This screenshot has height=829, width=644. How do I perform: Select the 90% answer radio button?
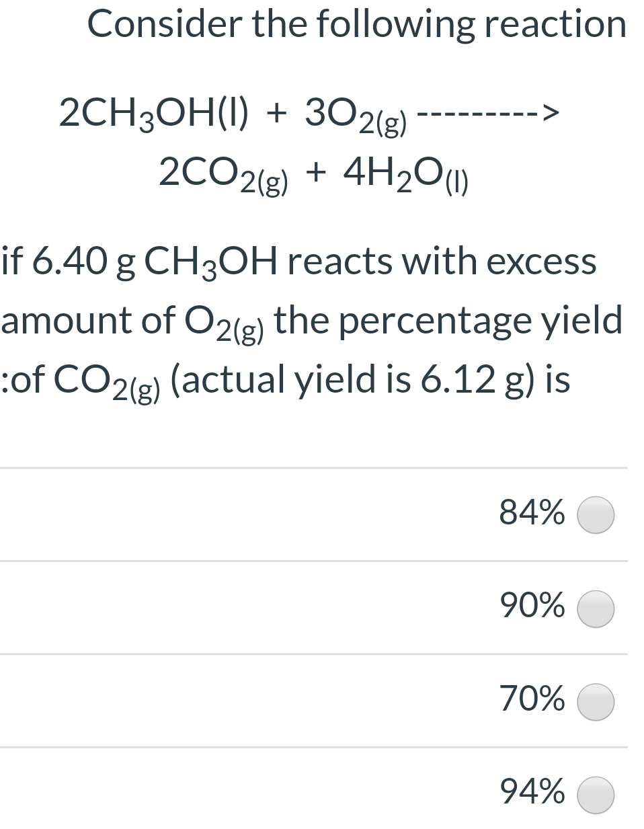click(x=596, y=608)
